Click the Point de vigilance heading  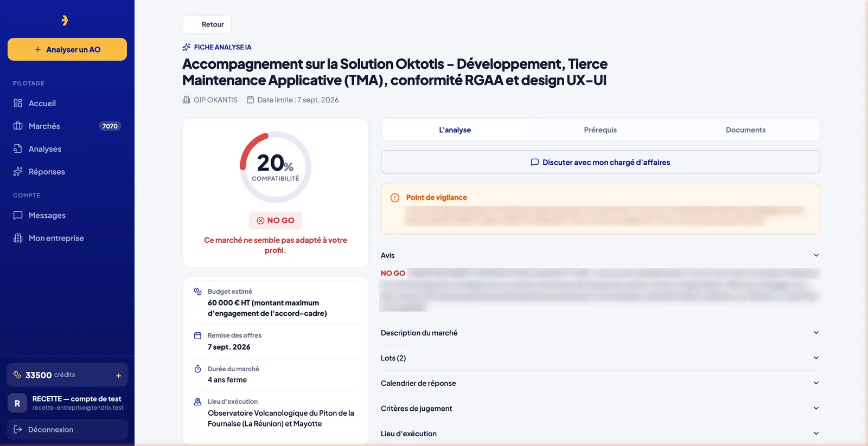436,197
